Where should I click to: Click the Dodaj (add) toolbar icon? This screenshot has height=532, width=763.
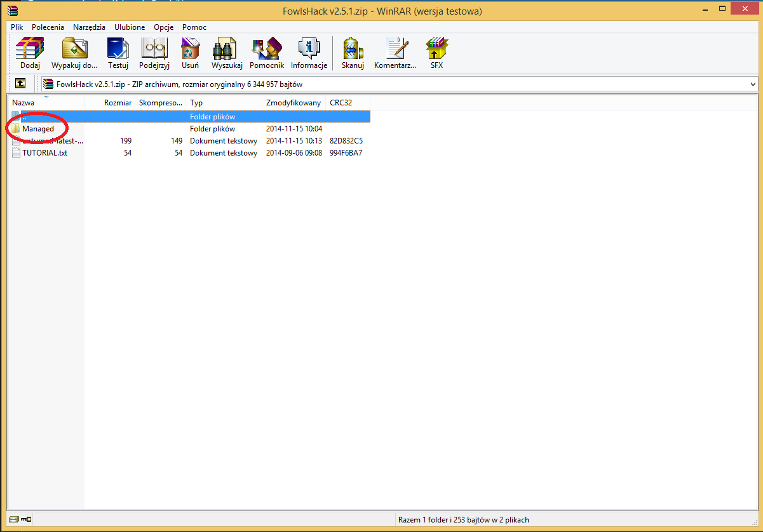click(30, 48)
